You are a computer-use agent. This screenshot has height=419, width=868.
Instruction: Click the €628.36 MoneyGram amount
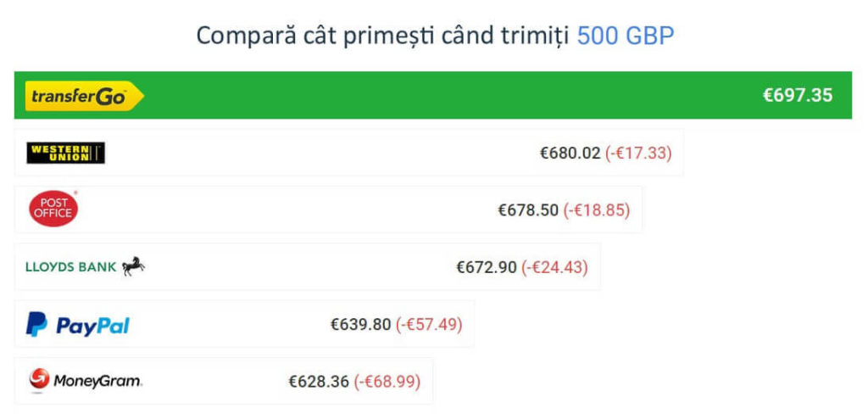point(319,382)
